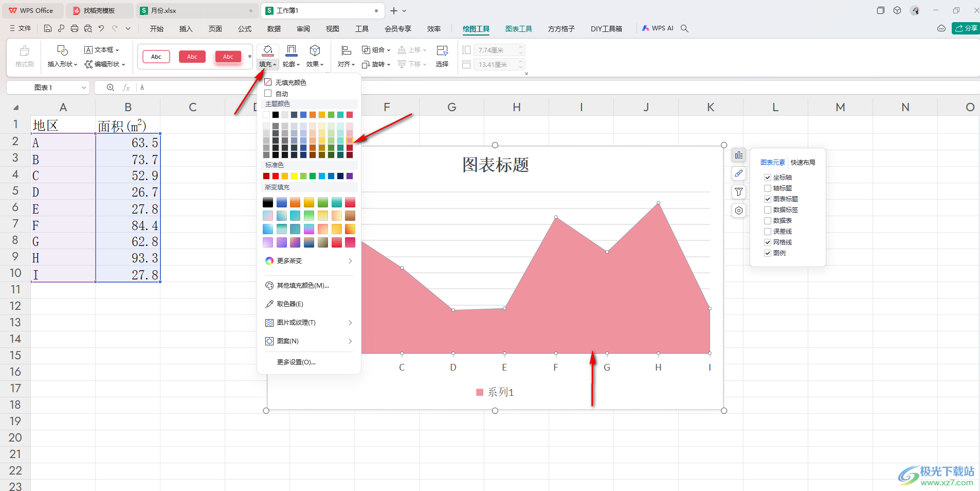Open the Insert (插入) ribbon tab

tap(186, 29)
